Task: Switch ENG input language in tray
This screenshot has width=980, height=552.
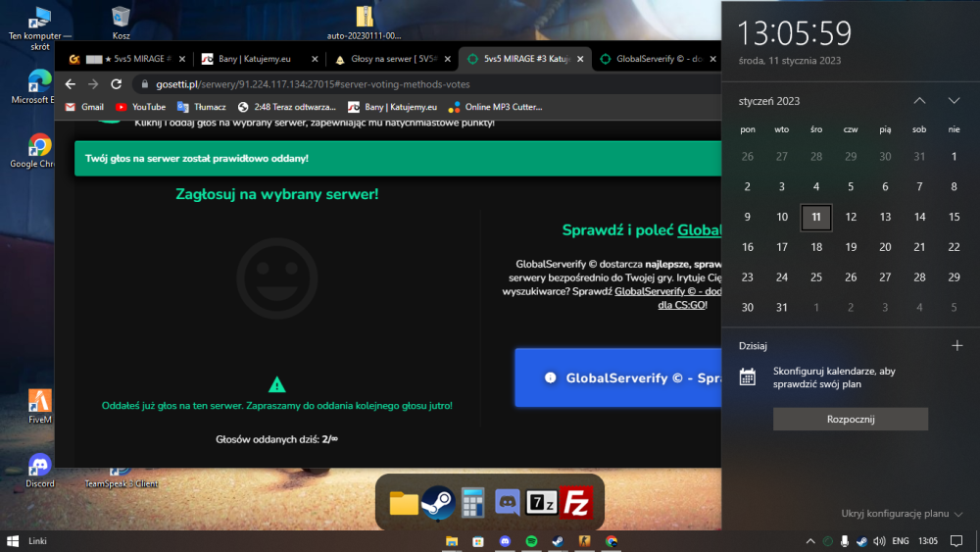Action: pos(901,541)
